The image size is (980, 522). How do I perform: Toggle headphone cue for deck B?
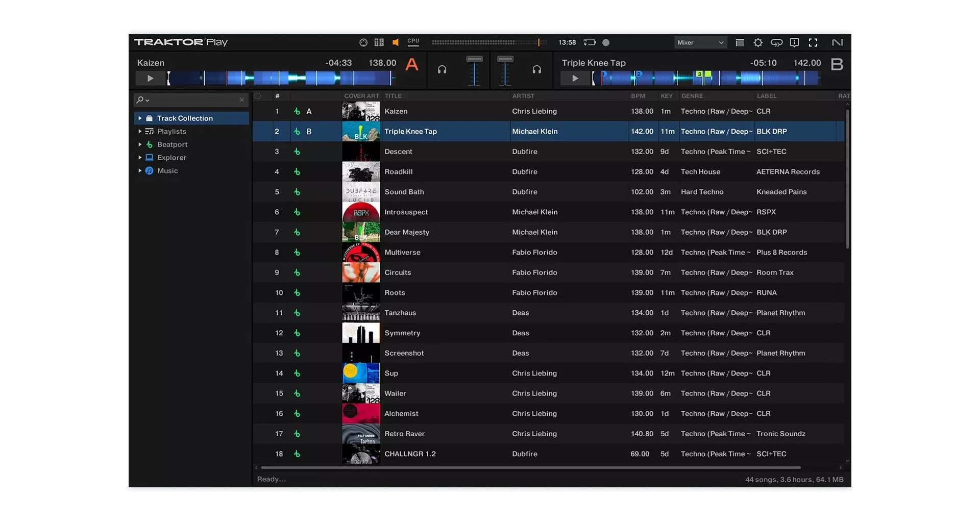click(537, 70)
